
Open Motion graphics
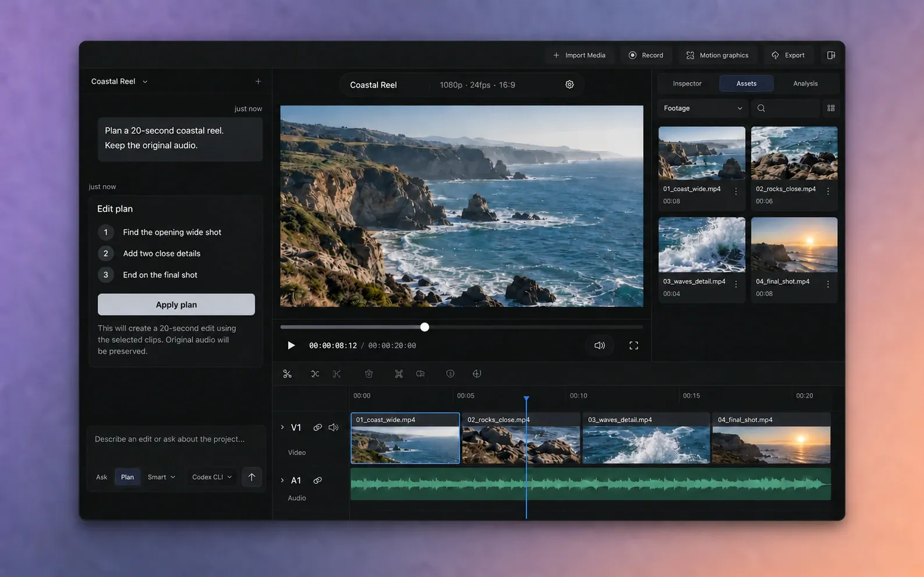[717, 55]
